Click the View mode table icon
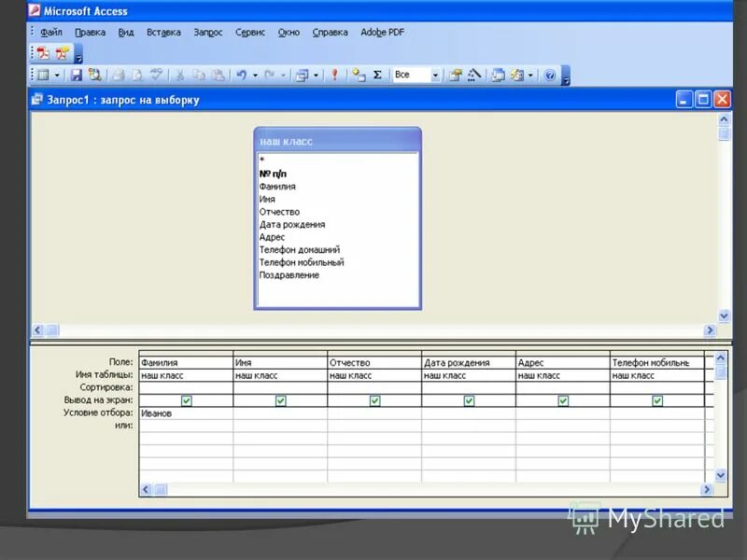 [x=43, y=75]
